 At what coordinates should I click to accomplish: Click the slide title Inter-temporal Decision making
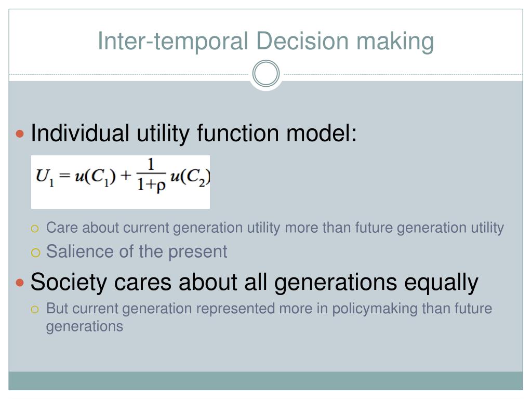click(x=265, y=42)
